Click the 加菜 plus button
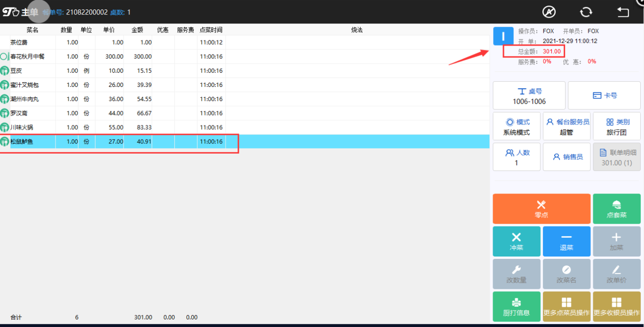Screen dimensions: 644x327 [617, 241]
